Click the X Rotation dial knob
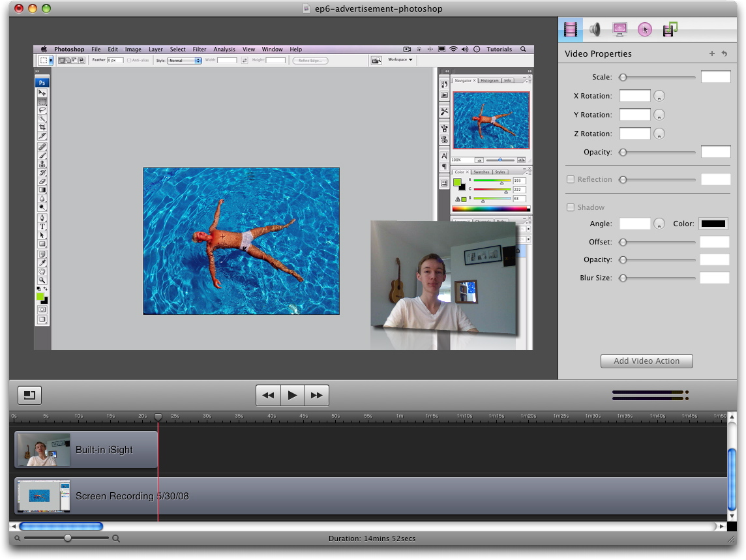The width and height of the screenshot is (746, 560). [x=659, y=96]
